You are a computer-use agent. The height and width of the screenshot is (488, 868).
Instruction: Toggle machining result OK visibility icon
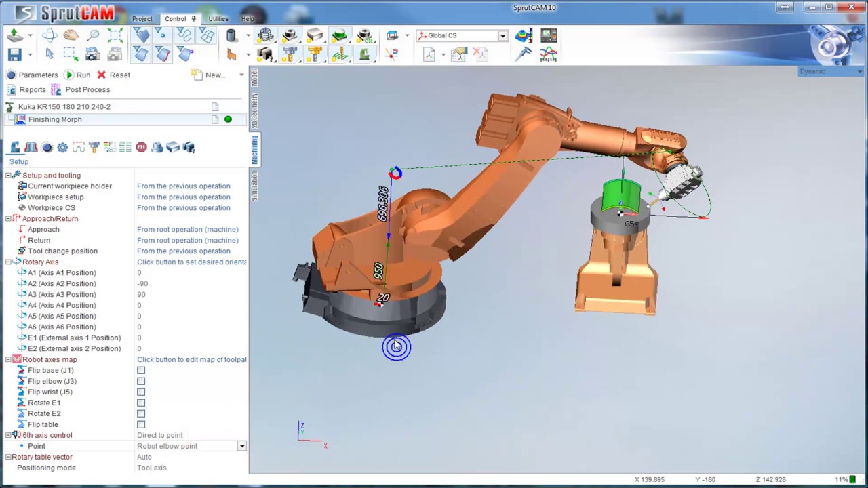(364, 35)
